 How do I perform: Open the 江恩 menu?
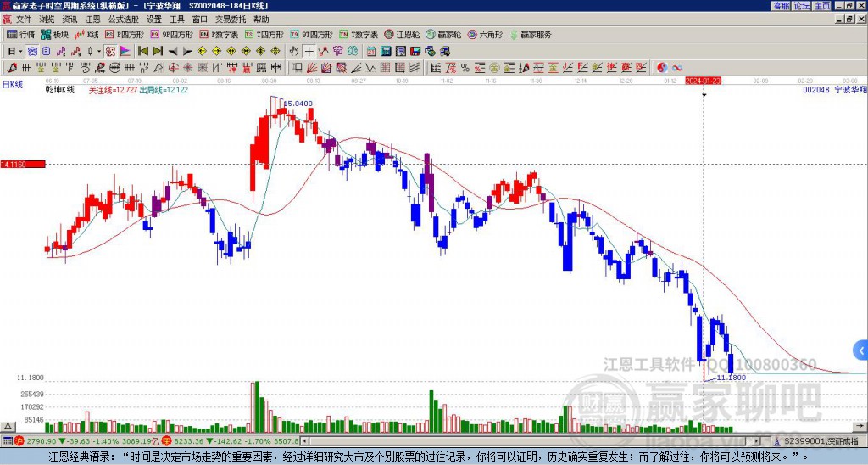tap(93, 20)
